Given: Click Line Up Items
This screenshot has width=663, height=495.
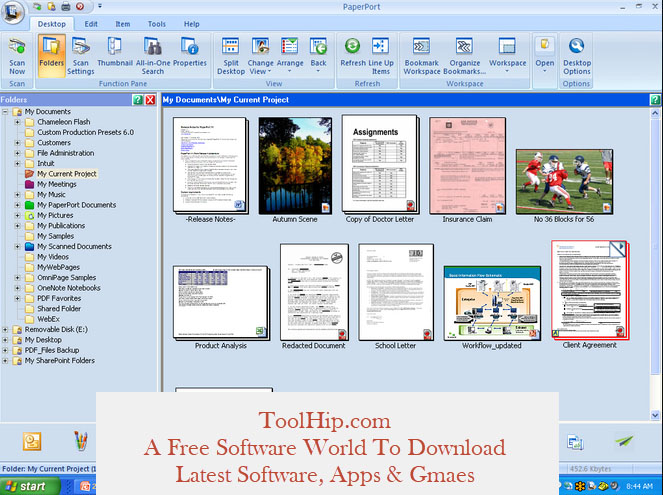Looking at the screenshot, I should click(x=381, y=56).
